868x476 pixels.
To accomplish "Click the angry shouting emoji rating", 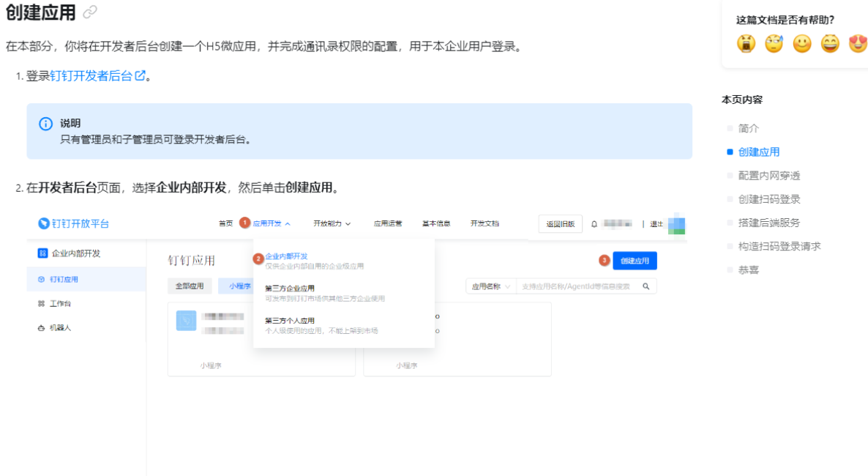I will pyautogui.click(x=746, y=43).
